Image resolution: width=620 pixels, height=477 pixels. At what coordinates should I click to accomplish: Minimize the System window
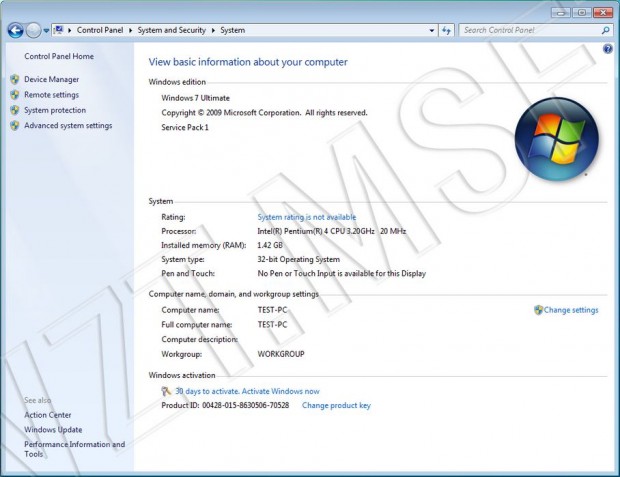[561, 13]
